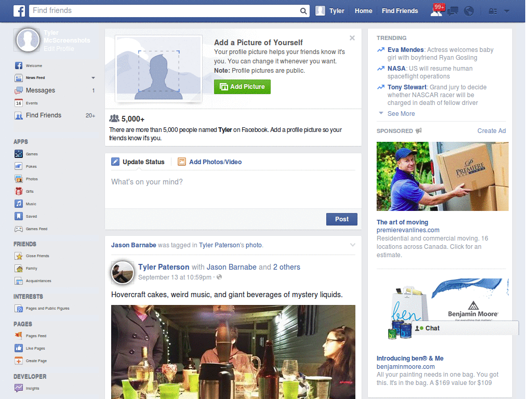Open the Pokes app icon
532x399 pixels.
pyautogui.click(x=19, y=166)
